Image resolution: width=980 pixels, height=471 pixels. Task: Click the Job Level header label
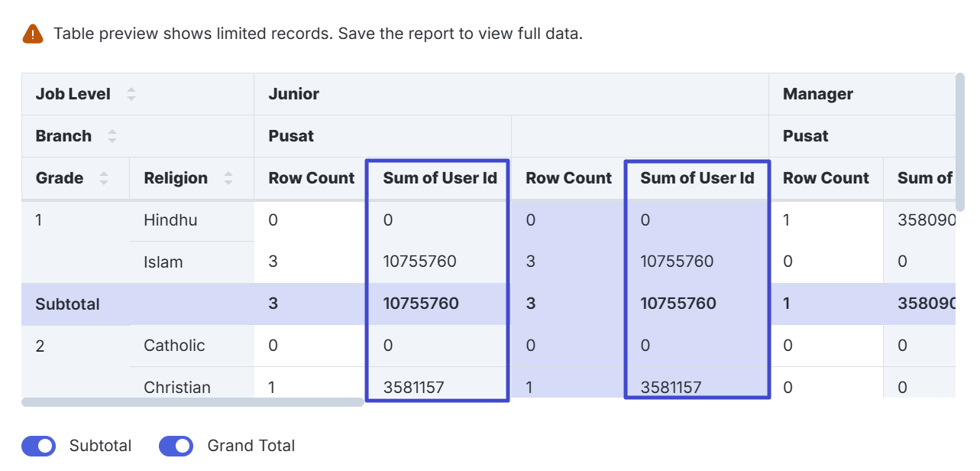[x=73, y=94]
